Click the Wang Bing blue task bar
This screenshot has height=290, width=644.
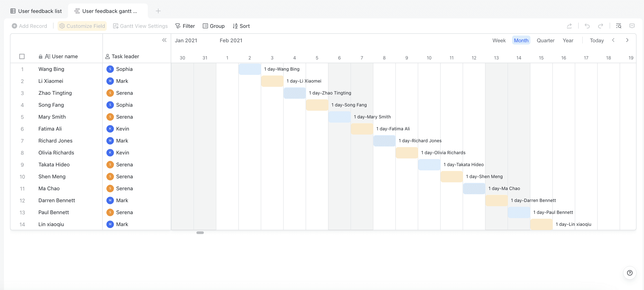click(249, 69)
